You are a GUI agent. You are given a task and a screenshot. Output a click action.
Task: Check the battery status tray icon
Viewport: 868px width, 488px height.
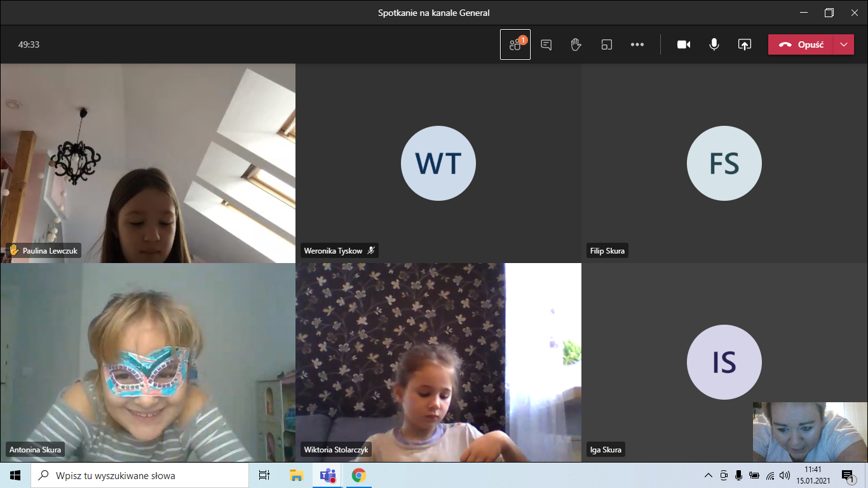pyautogui.click(x=754, y=475)
